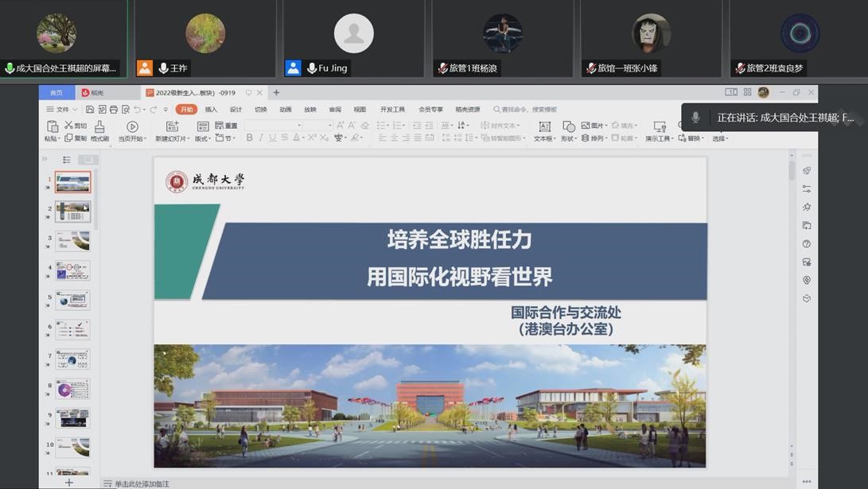Toggle italic formatting button
Screen dimensions: 868x489
[x=261, y=138]
